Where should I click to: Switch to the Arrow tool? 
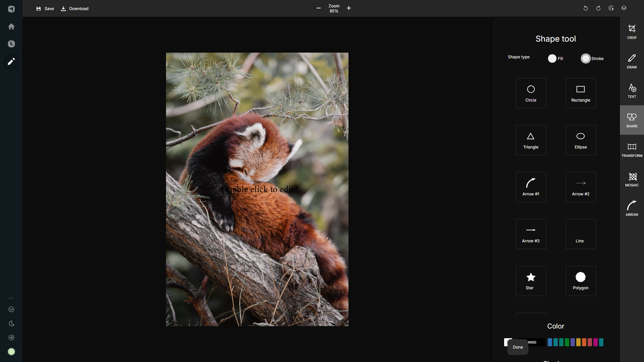pos(632,208)
